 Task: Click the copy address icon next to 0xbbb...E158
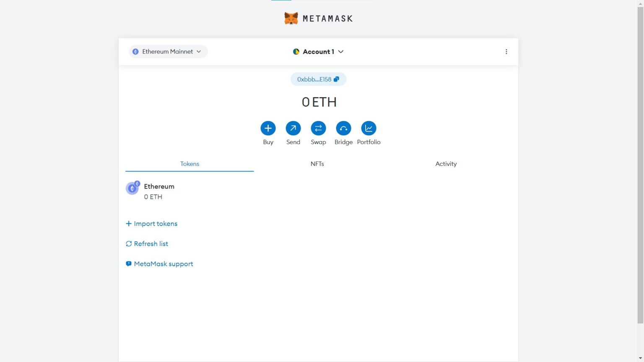tap(336, 79)
